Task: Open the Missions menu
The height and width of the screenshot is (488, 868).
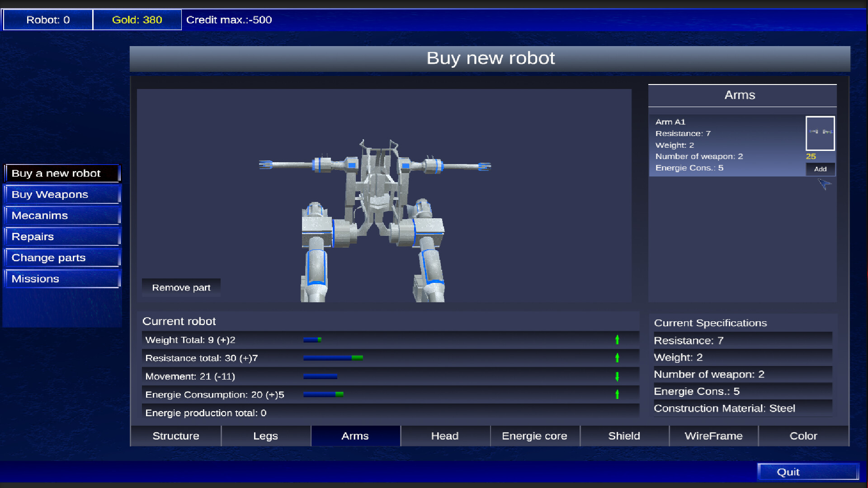Action: [62, 278]
